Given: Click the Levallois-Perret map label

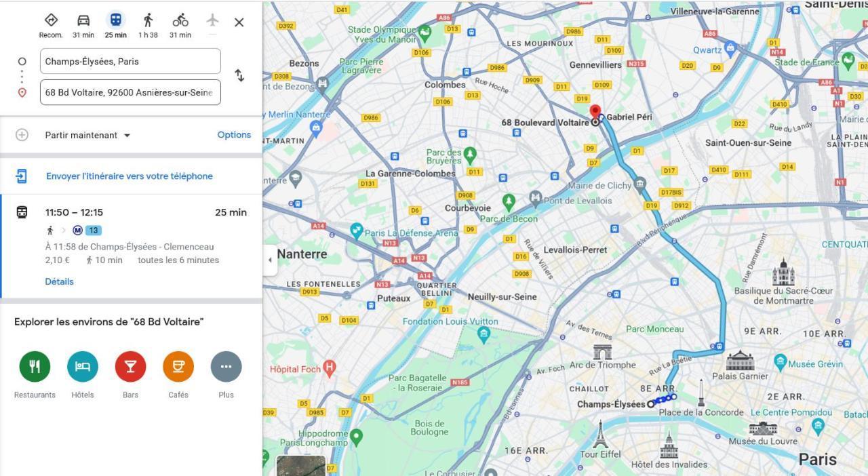Looking at the screenshot, I should click(576, 250).
